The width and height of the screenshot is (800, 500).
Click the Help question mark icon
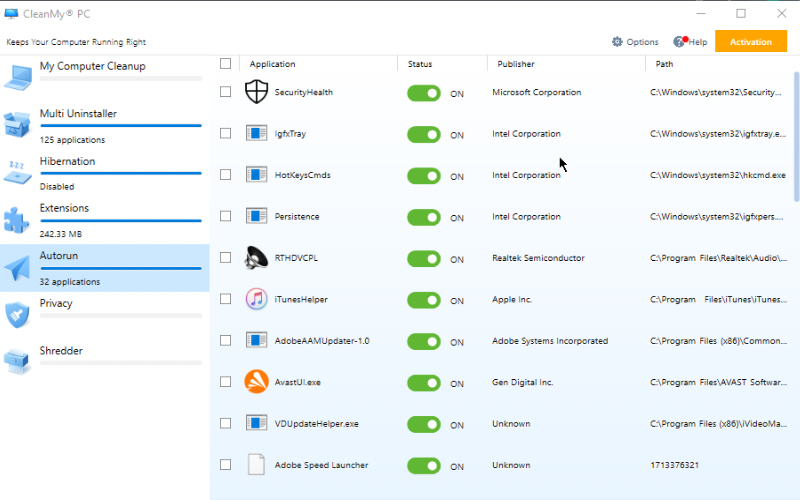[x=680, y=42]
